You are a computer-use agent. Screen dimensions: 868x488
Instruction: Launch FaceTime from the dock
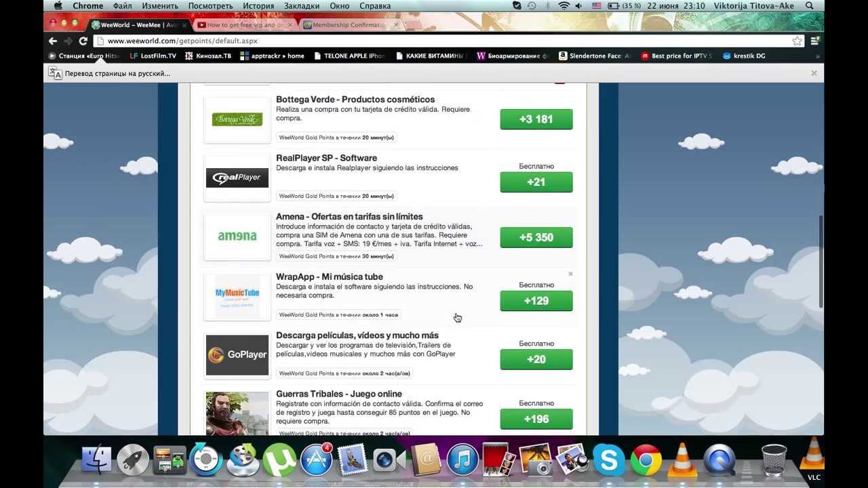pyautogui.click(x=389, y=460)
